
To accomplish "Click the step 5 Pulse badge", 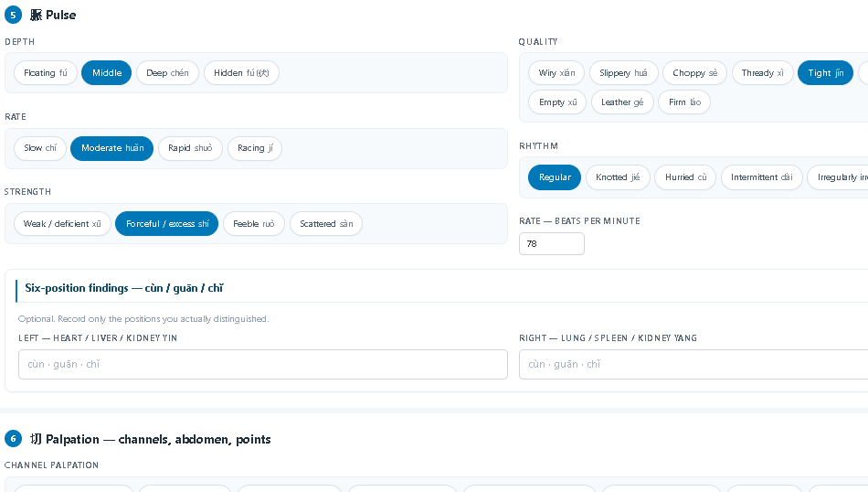I will pos(14,15).
